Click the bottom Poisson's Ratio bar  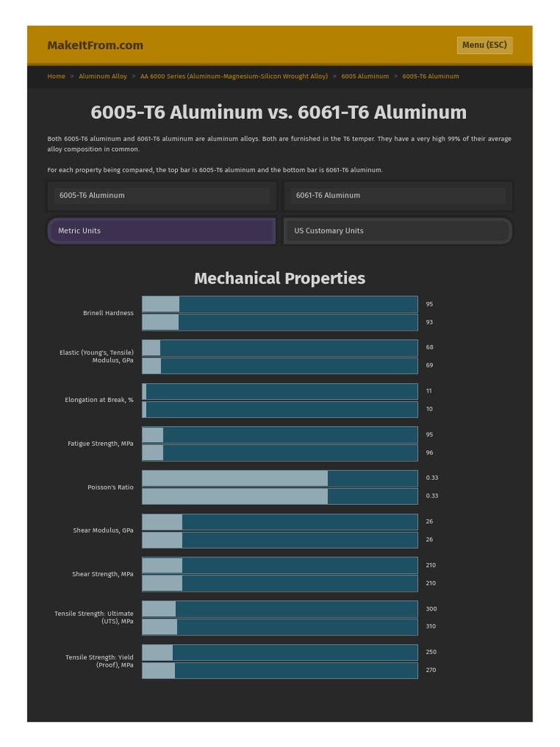click(279, 496)
